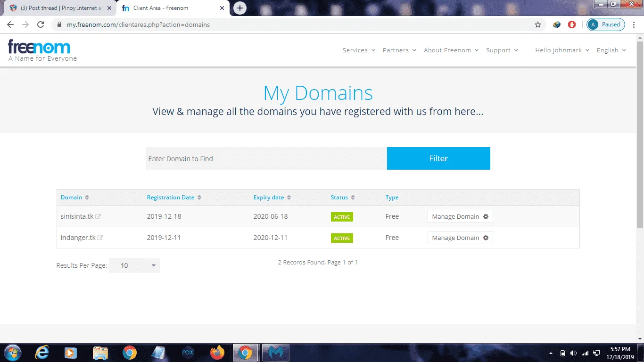Click registration date 2019-12-11
This screenshot has height=362, width=644.
click(x=164, y=238)
